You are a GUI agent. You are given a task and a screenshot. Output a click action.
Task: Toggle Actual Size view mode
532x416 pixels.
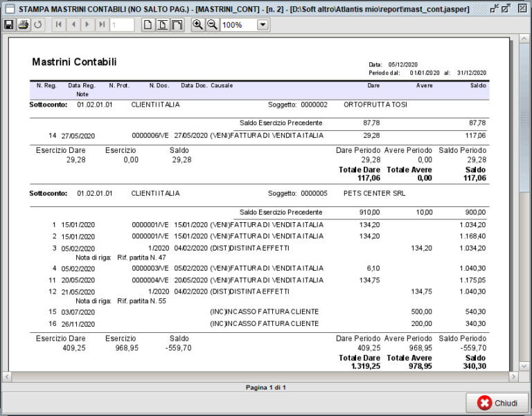coord(148,25)
